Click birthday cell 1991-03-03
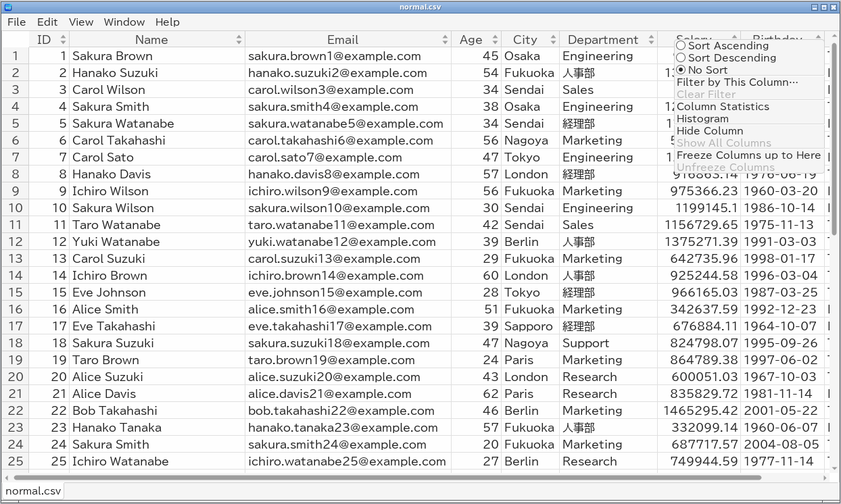This screenshot has height=504, width=841. [782, 242]
